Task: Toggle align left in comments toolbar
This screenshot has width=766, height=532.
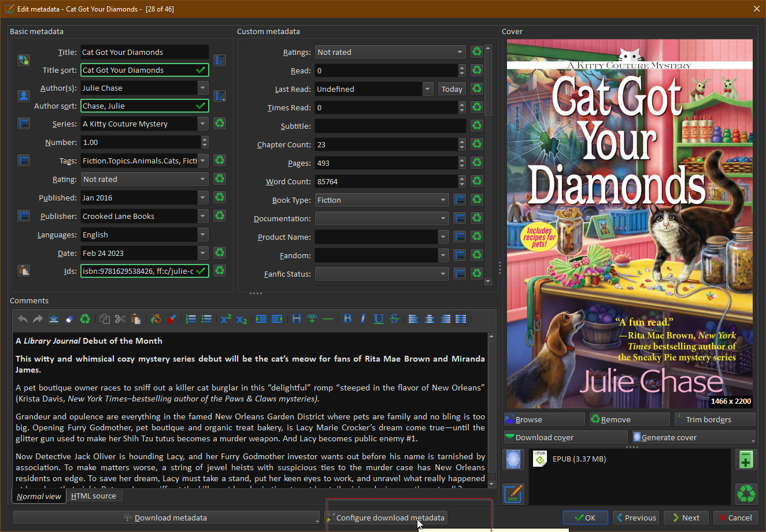Action: point(414,319)
